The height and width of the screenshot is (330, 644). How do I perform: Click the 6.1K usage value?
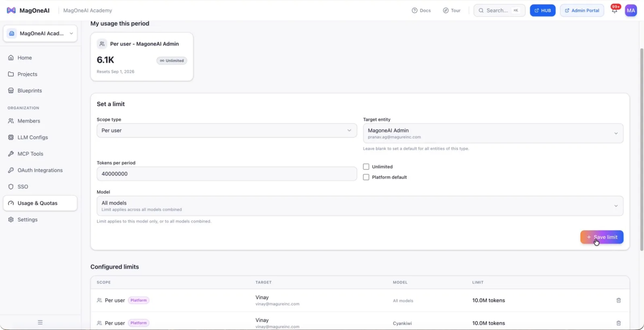coord(105,60)
